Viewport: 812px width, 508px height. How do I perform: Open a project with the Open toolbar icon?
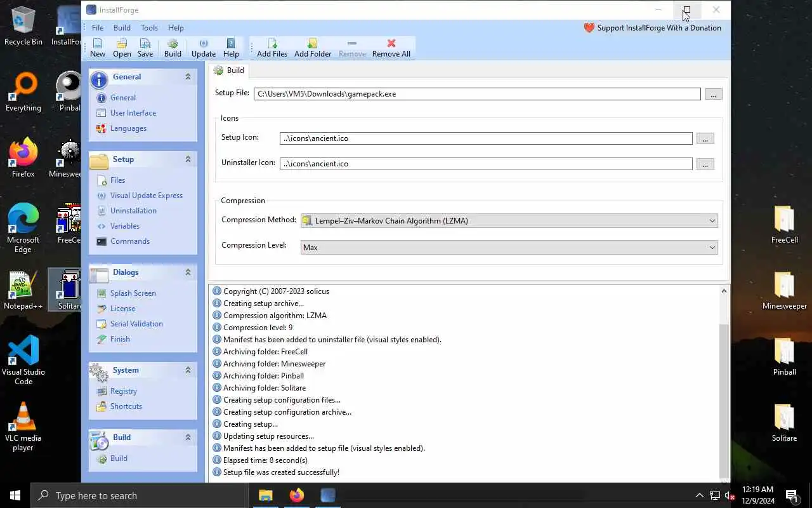pos(122,48)
